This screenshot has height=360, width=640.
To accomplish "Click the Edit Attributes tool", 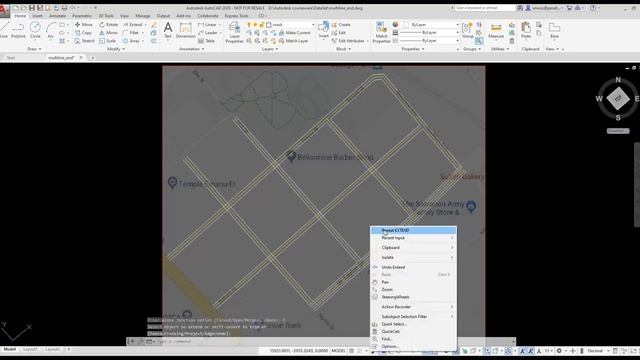I will pyautogui.click(x=348, y=41).
